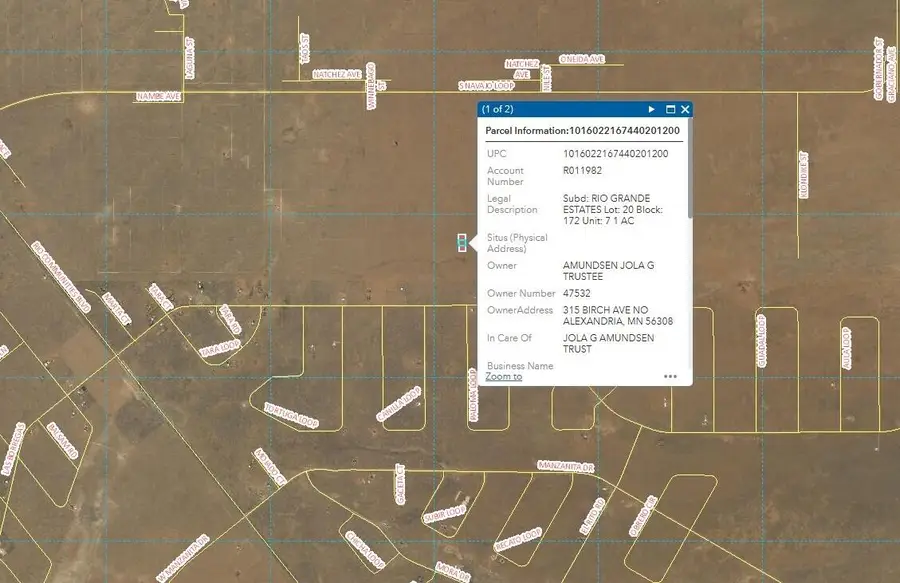Click the TARA LOOP road label
Screen dimensions: 900x583
coord(220,348)
